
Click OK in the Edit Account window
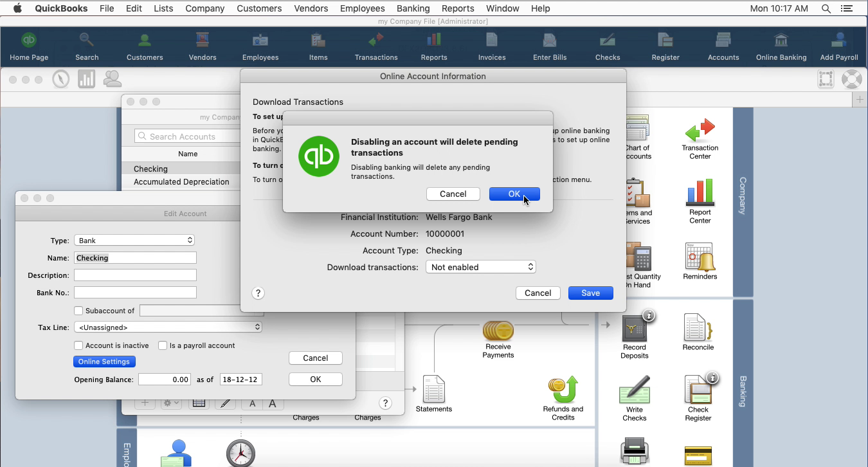(x=316, y=379)
